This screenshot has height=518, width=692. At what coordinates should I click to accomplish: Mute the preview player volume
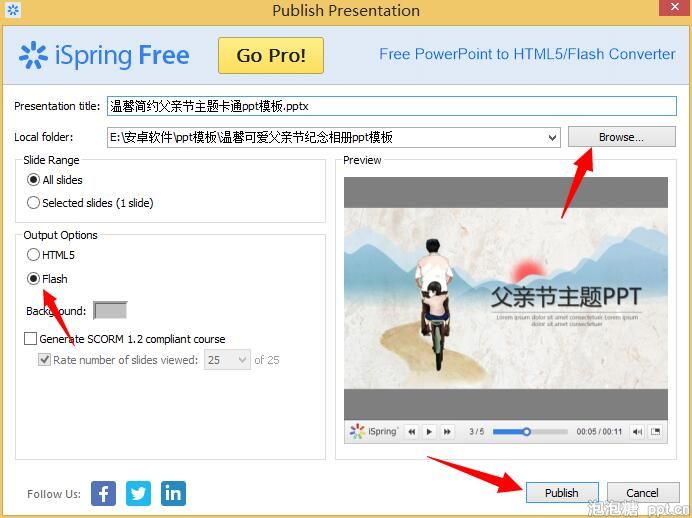point(637,432)
